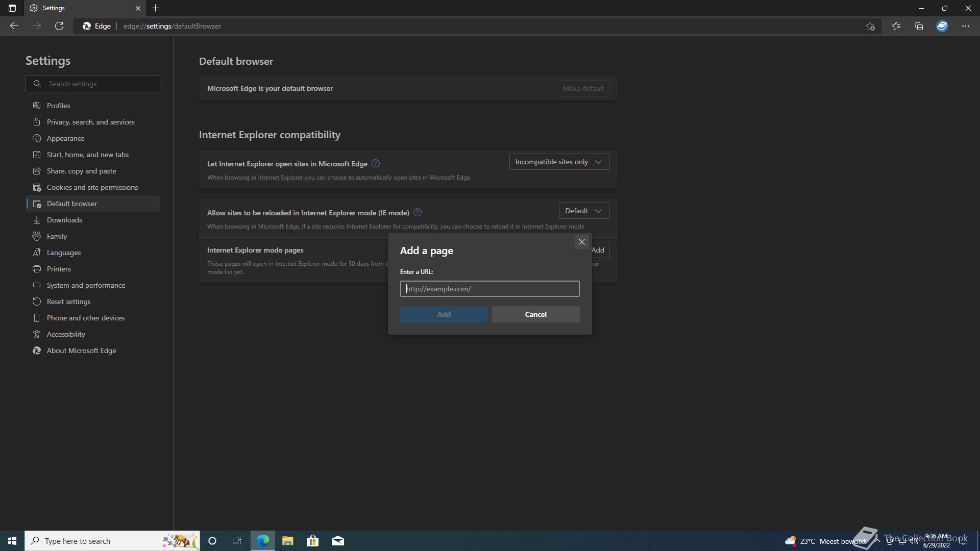Click the Add button in the dialog
The width and height of the screenshot is (980, 551).
point(444,314)
